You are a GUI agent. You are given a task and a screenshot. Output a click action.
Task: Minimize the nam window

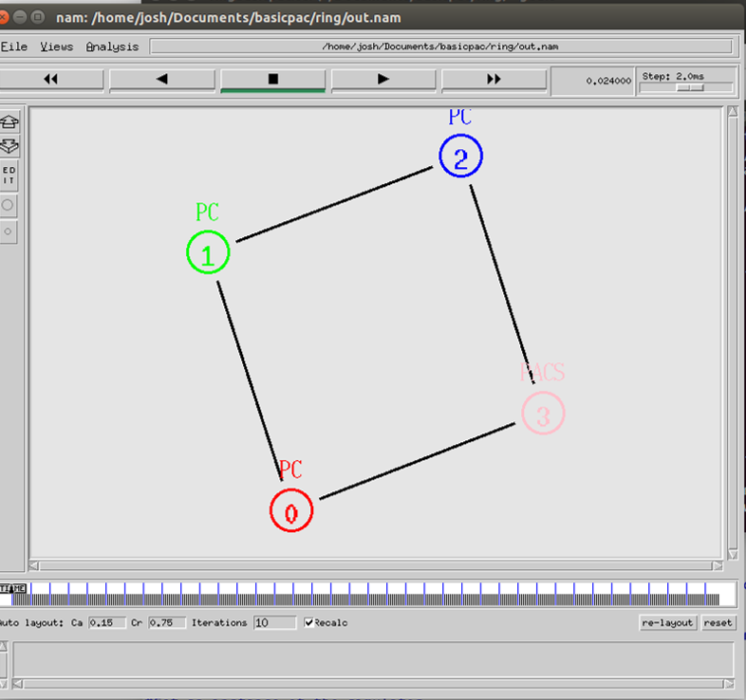[x=20, y=18]
